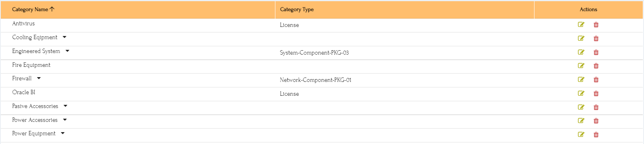
Task: Delete the Antivirus category
Action: (x=596, y=25)
